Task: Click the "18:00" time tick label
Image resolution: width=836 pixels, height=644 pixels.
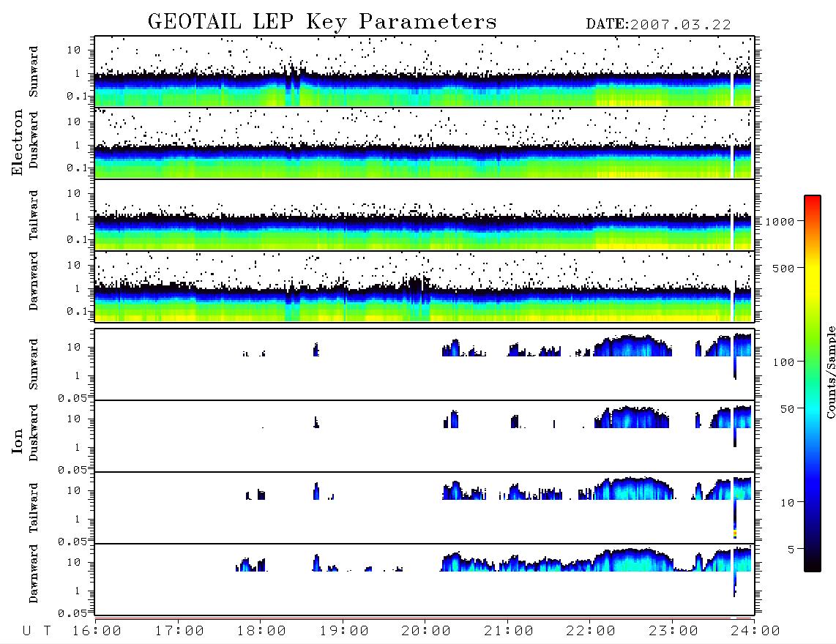Action: tap(261, 631)
